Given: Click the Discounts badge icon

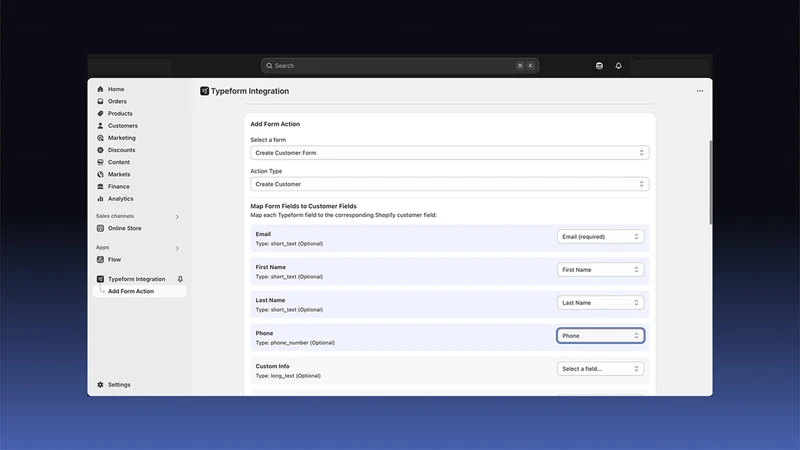Looking at the screenshot, I should [x=100, y=150].
